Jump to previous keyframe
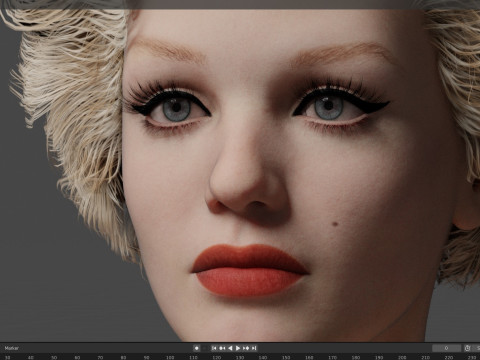 (222, 348)
